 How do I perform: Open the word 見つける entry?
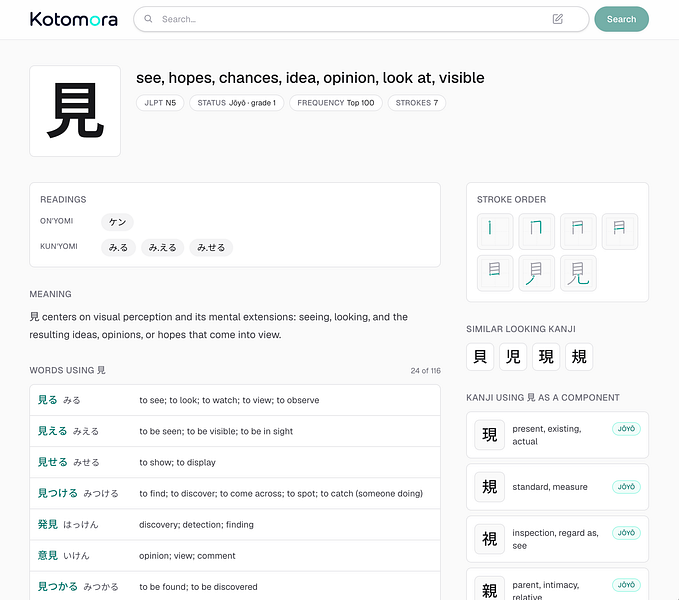pyautogui.click(x=235, y=494)
